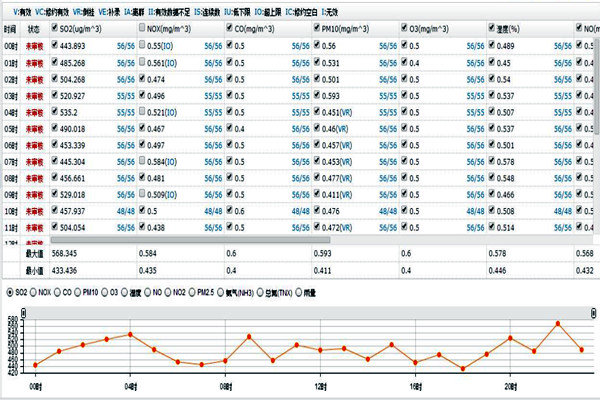Click the 未审核 status in row 00时
This screenshot has width=600, height=400.
34,47
